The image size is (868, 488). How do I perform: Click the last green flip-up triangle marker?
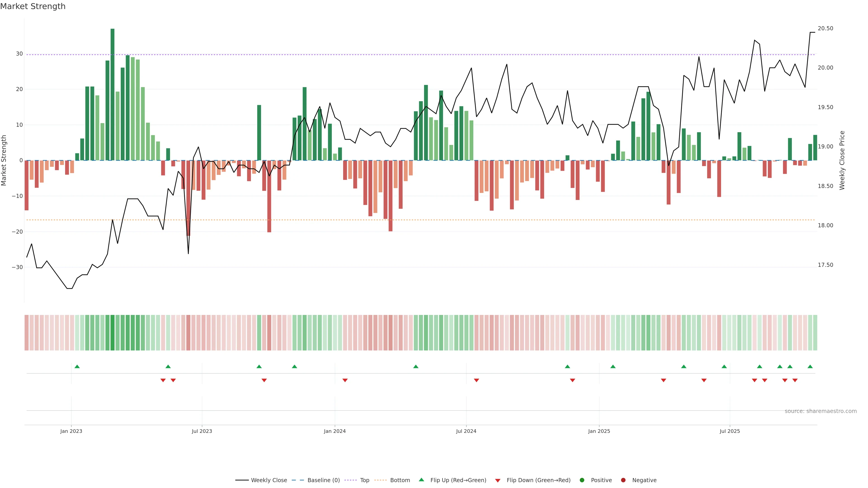click(x=810, y=366)
